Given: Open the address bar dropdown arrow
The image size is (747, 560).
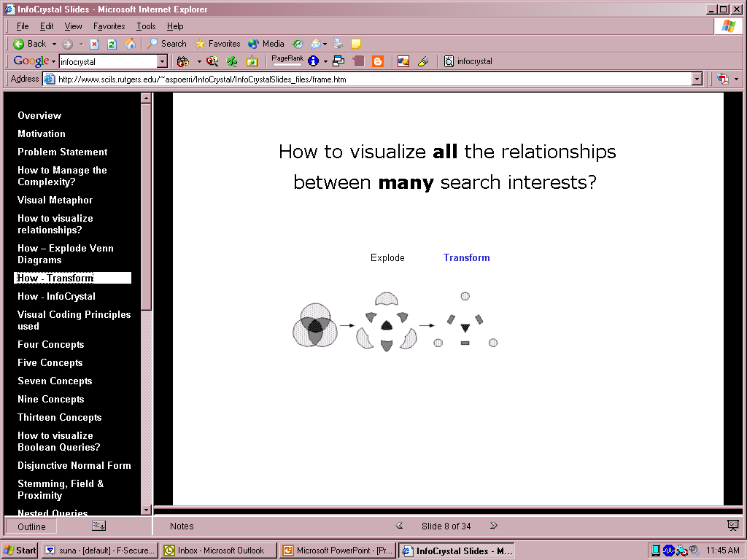Looking at the screenshot, I should point(697,79).
